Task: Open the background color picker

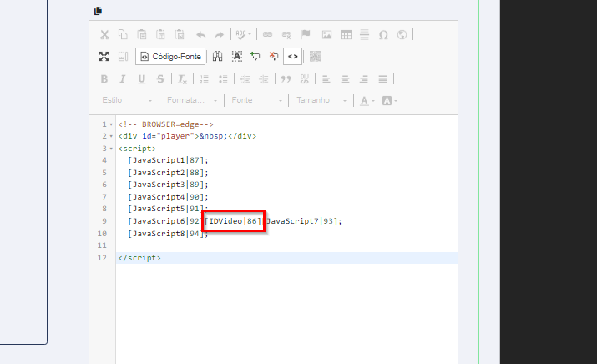Action: click(389, 100)
